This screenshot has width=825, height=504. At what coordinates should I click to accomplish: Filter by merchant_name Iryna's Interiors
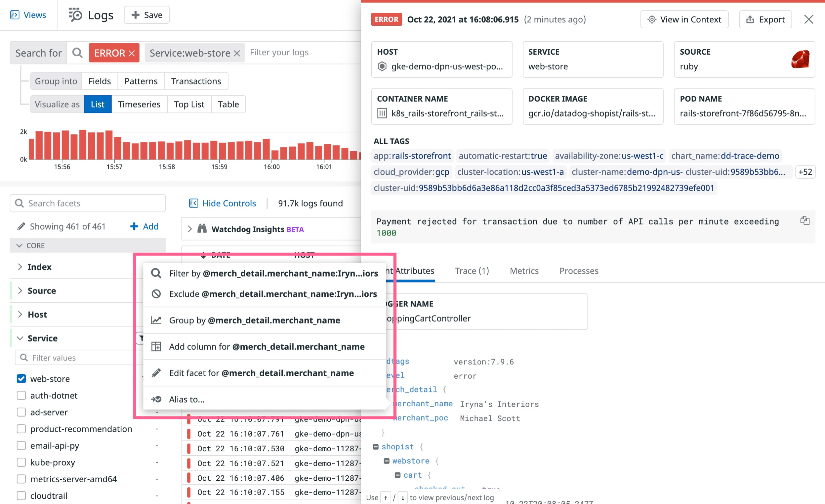tap(264, 274)
